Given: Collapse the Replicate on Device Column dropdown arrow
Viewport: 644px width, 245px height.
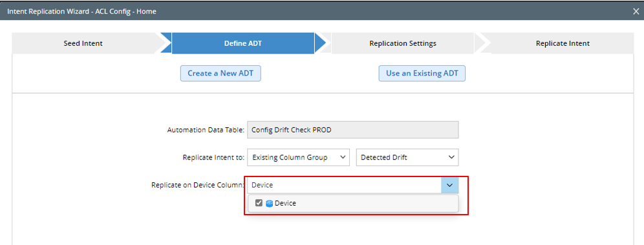Looking at the screenshot, I should pos(450,185).
